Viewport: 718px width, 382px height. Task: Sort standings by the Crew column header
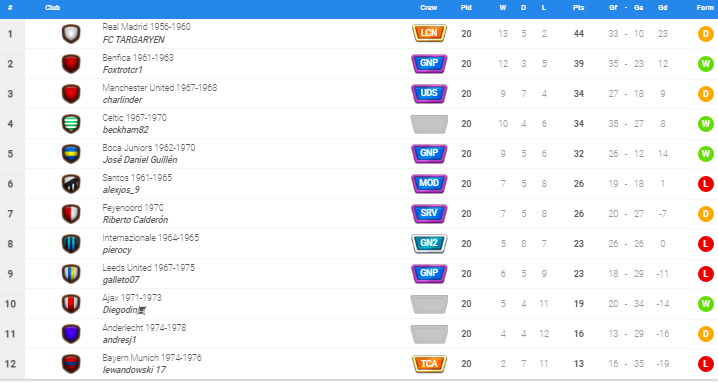429,8
